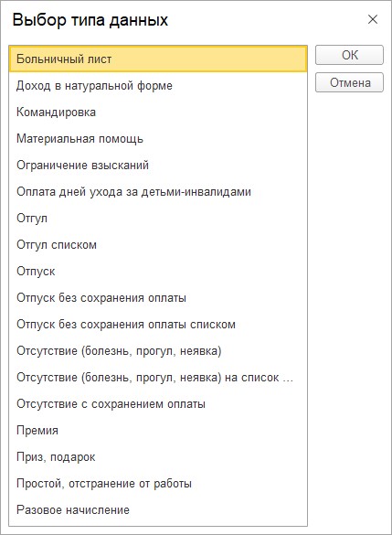Choose Доход в натуральной форме
392x535 pixels.
click(158, 85)
